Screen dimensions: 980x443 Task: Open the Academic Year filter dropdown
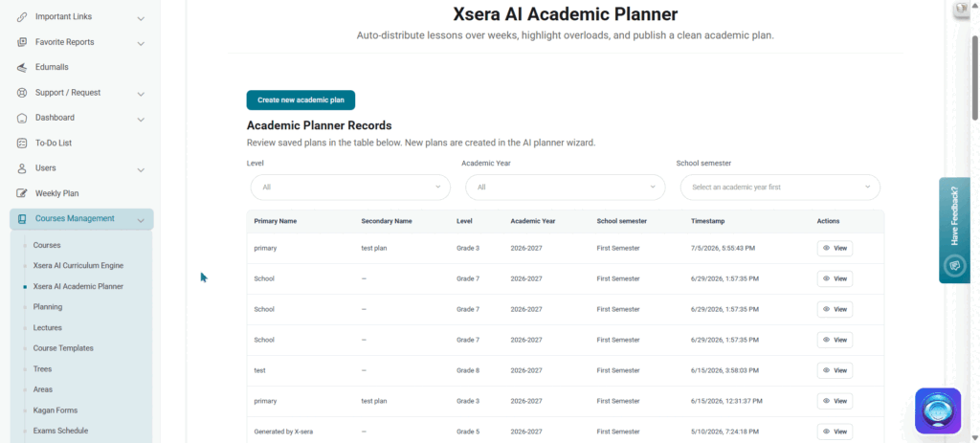(565, 187)
